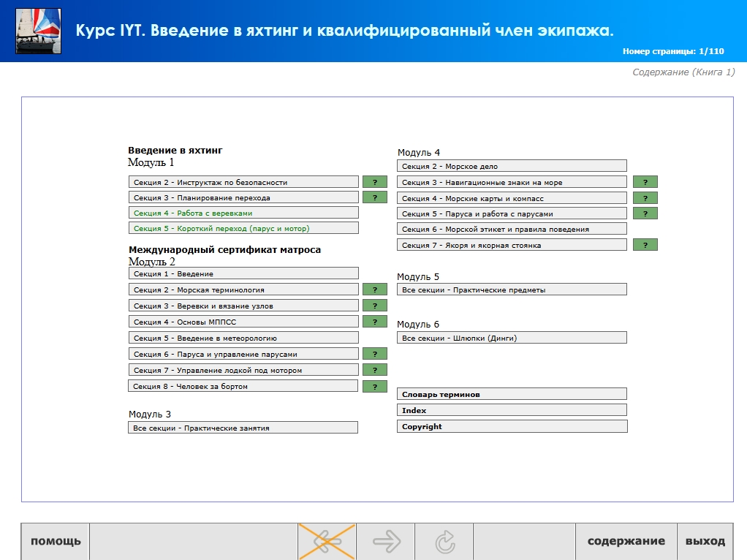Open quiz for Паруса и работа с парусами
Screen dimensions: 747x560
coord(645,213)
